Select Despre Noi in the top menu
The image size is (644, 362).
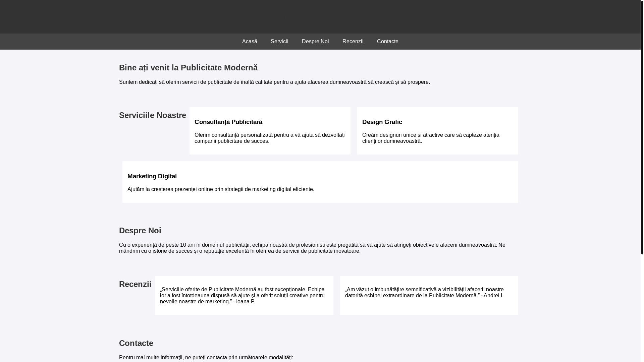(x=315, y=42)
